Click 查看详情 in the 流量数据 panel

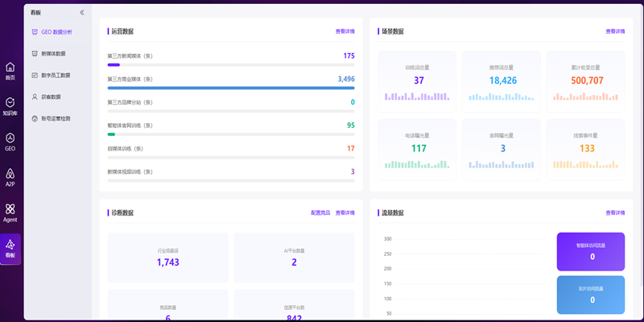tap(615, 213)
